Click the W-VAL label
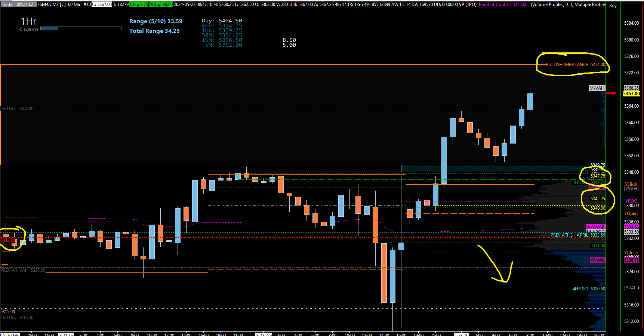Viewport: 644px width, 336px height. [597, 260]
